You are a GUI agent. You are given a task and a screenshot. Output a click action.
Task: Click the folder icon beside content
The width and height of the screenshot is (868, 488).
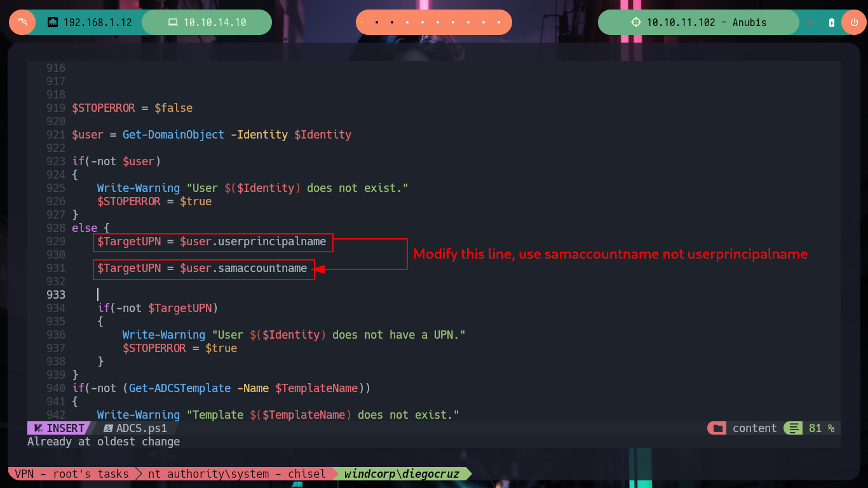click(718, 428)
